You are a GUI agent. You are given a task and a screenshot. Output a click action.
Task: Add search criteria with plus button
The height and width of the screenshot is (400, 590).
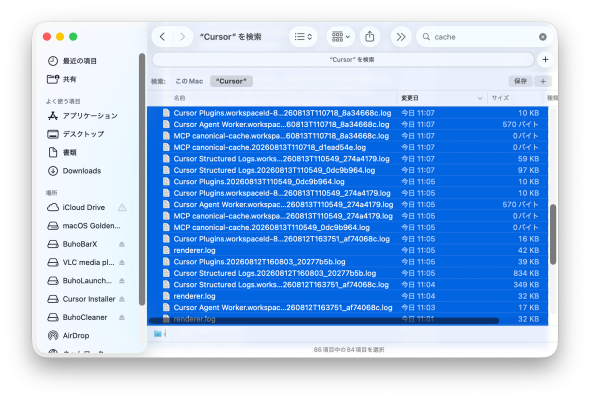point(543,81)
